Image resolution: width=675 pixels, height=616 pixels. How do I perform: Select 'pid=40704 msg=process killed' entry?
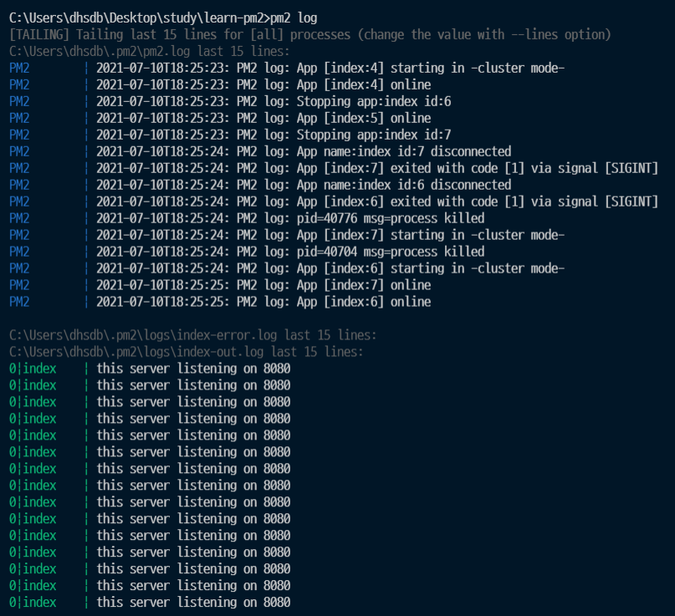coord(247,252)
